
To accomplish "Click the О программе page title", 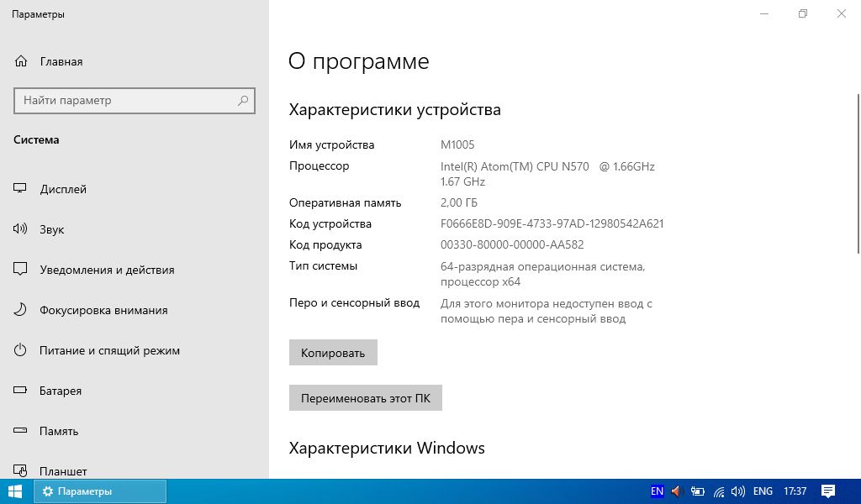I will (358, 61).
